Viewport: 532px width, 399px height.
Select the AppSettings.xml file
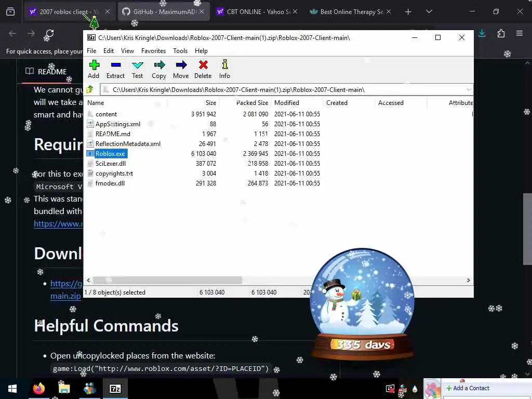tap(118, 124)
